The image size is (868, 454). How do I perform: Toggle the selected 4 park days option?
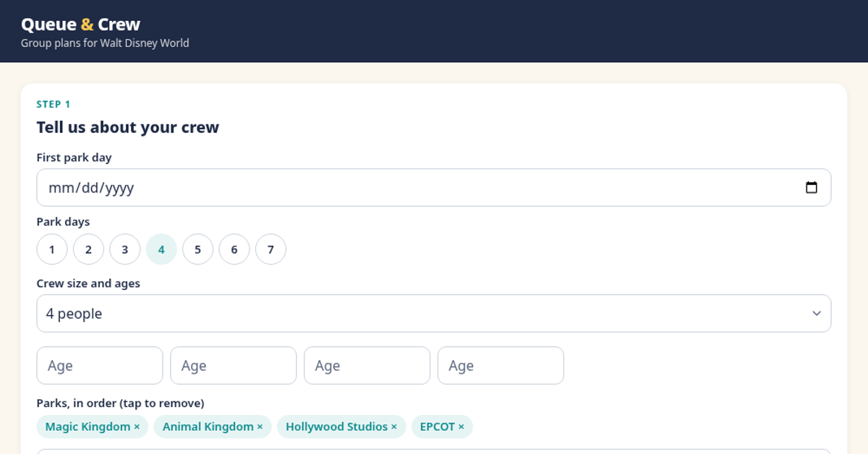coord(161,249)
